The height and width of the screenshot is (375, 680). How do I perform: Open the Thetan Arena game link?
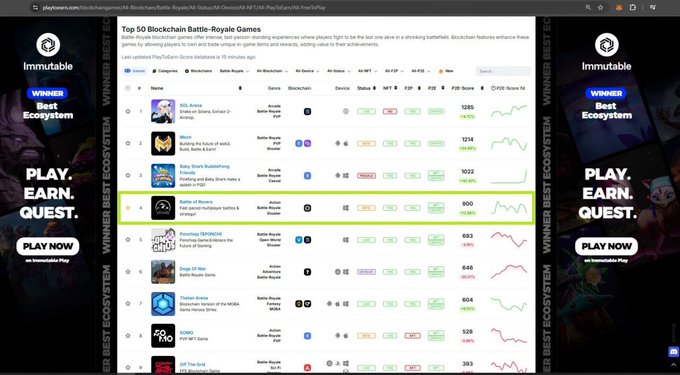[194, 298]
